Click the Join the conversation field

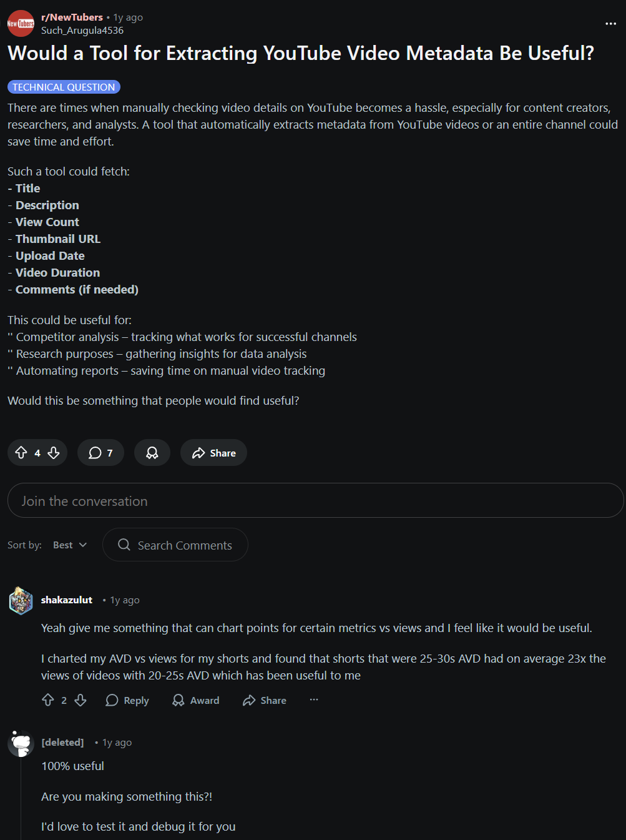(313, 500)
